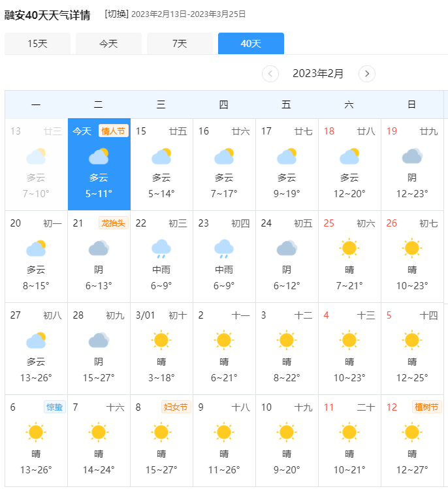The height and width of the screenshot is (489, 448).
Task: Click the sun icon on March 8
Action: 161,432
